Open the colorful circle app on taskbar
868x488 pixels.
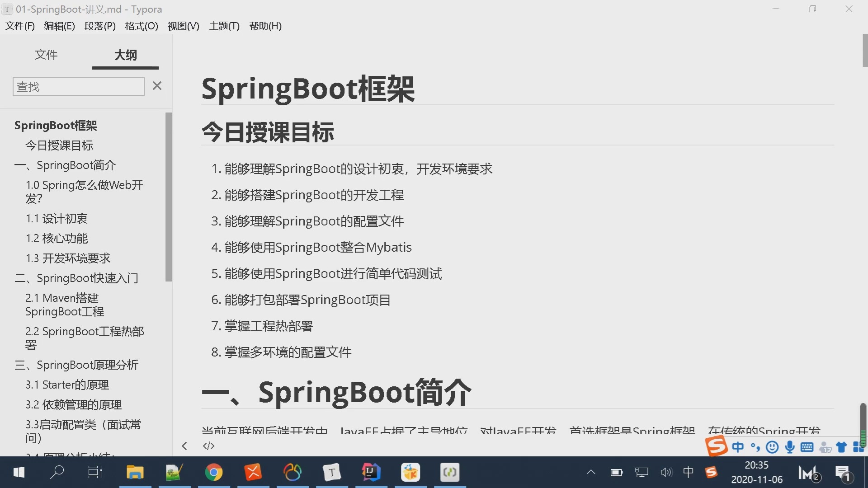click(x=292, y=473)
